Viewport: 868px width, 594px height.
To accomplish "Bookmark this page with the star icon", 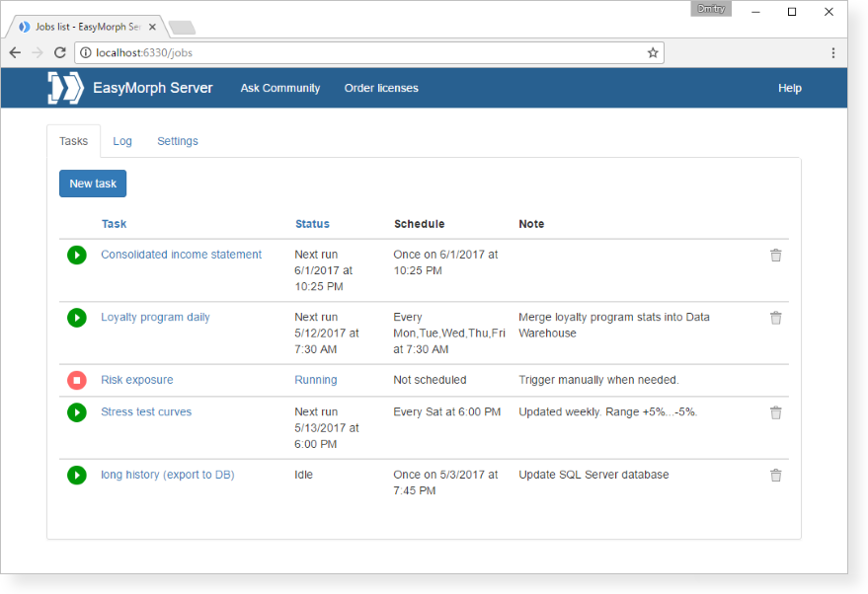I will pyautogui.click(x=653, y=52).
